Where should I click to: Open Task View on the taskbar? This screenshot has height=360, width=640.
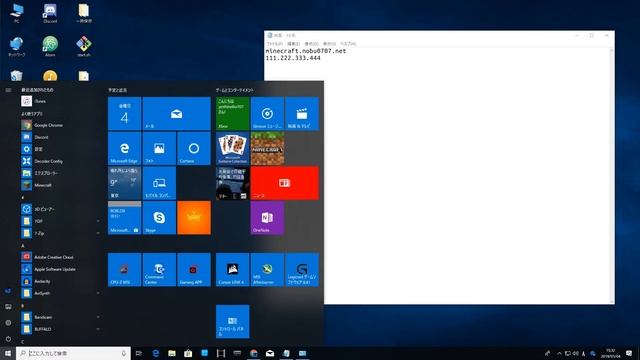click(x=139, y=353)
